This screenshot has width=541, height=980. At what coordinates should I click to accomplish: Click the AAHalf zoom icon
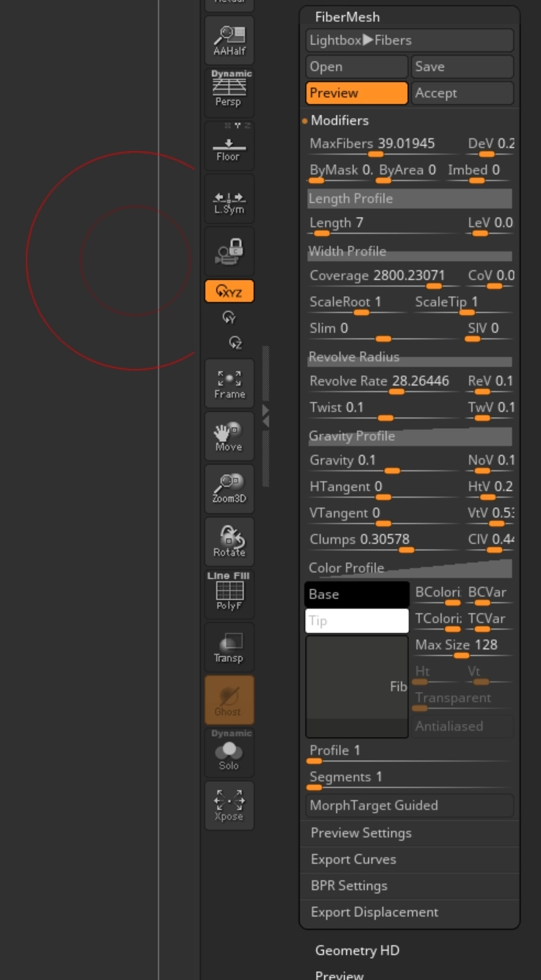229,40
